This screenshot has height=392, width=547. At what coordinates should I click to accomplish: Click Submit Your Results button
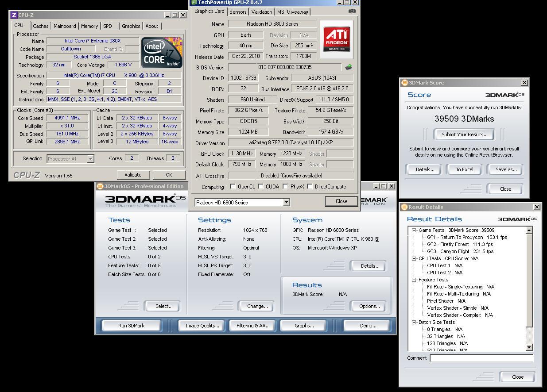coord(464,135)
